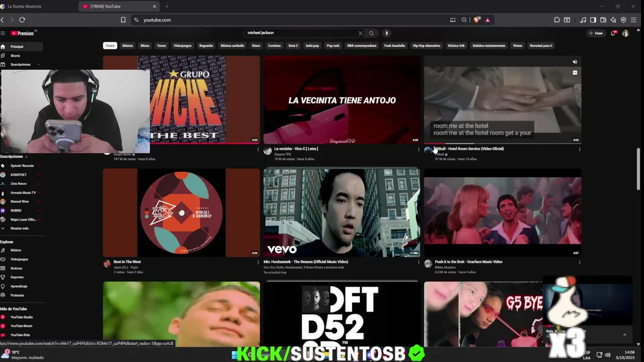Screen dimensions: 644x362
Task: Toggle captions on the Pitbull preview
Action: (x=575, y=72)
